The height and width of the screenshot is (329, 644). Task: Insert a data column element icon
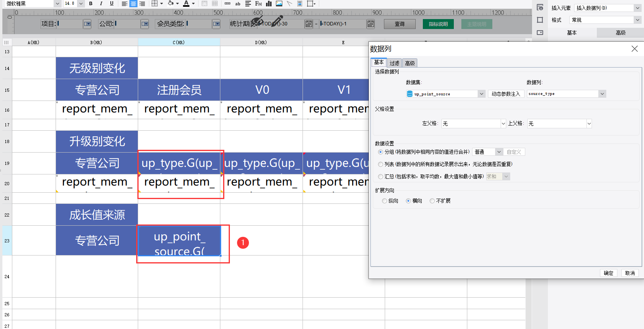tap(228, 4)
